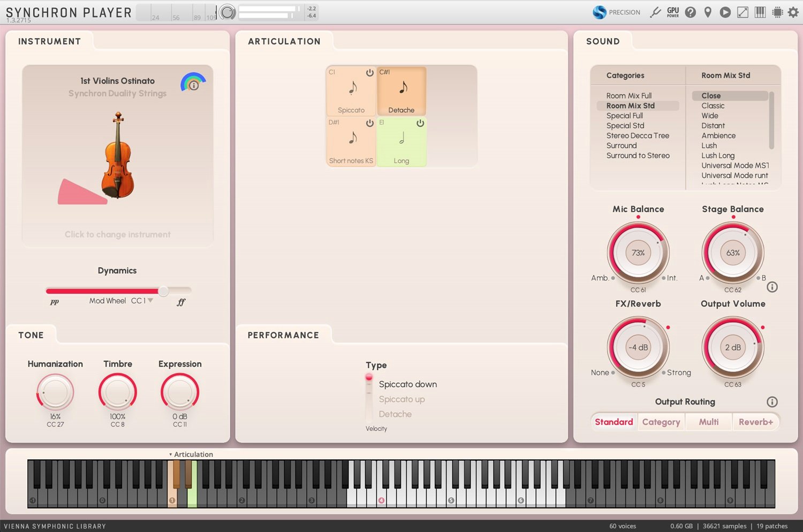The width and height of the screenshot is (803, 532).
Task: Open the Articulation dropdown above the keyboard
Action: click(x=191, y=454)
